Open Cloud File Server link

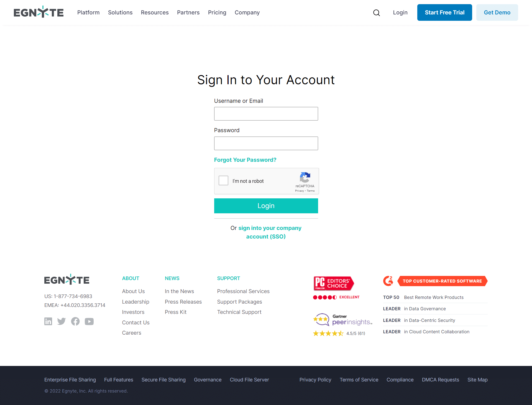coord(249,380)
